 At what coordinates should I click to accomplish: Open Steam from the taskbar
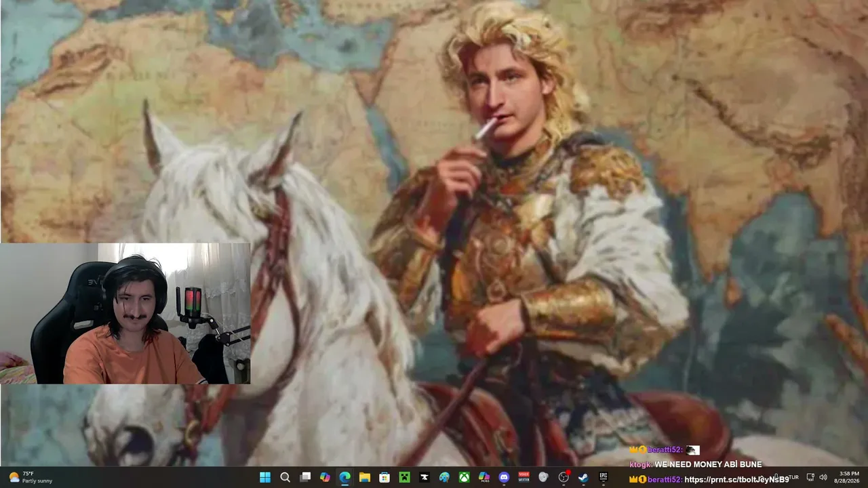click(583, 477)
